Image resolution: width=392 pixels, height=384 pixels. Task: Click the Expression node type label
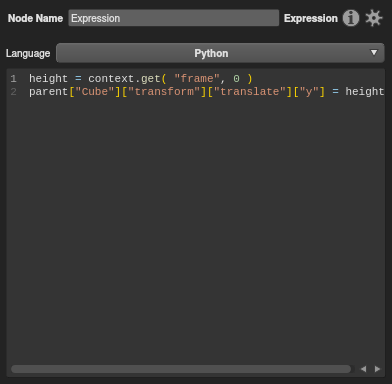point(311,18)
